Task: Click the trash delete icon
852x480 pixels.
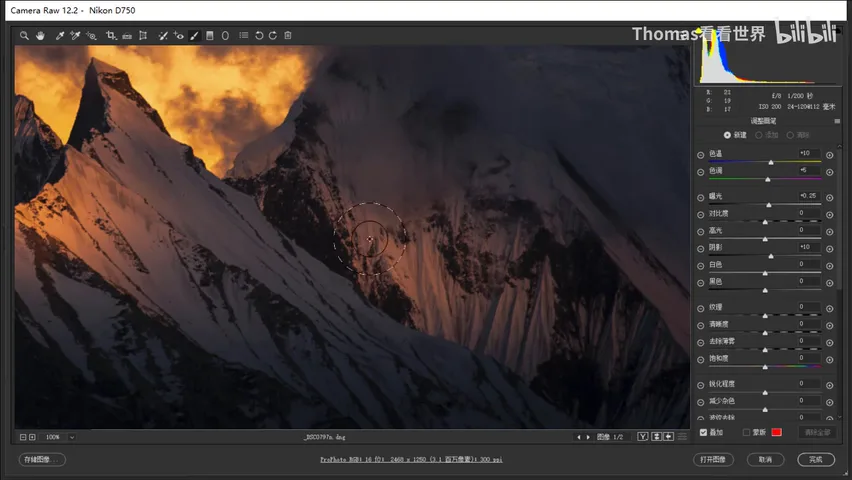Action: click(x=288, y=35)
